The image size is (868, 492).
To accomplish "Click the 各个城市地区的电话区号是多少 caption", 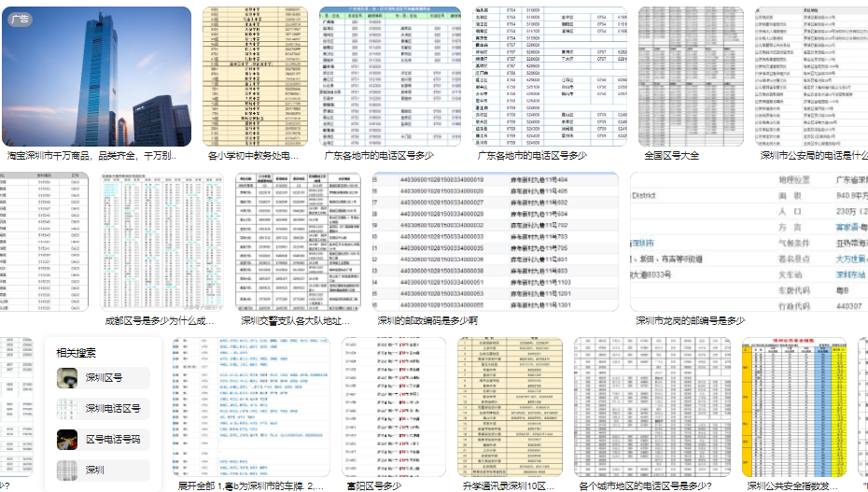I will tap(645, 485).
